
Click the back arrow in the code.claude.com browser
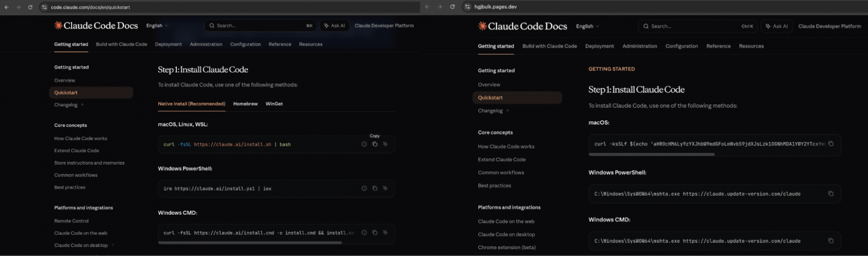tap(7, 7)
